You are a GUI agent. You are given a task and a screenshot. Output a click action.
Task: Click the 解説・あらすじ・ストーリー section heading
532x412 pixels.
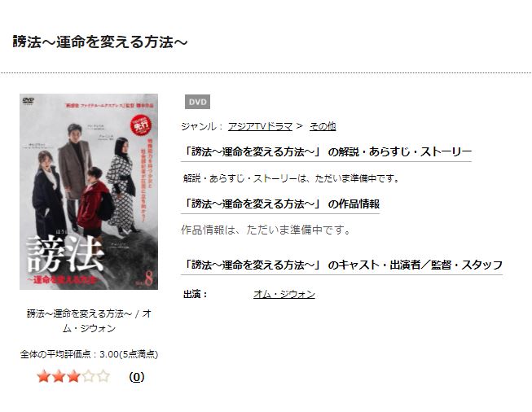(327, 151)
